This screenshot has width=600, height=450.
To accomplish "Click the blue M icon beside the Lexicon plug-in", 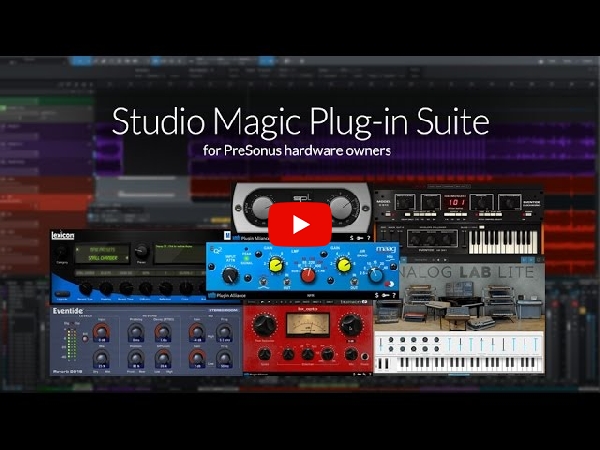I will click(227, 236).
